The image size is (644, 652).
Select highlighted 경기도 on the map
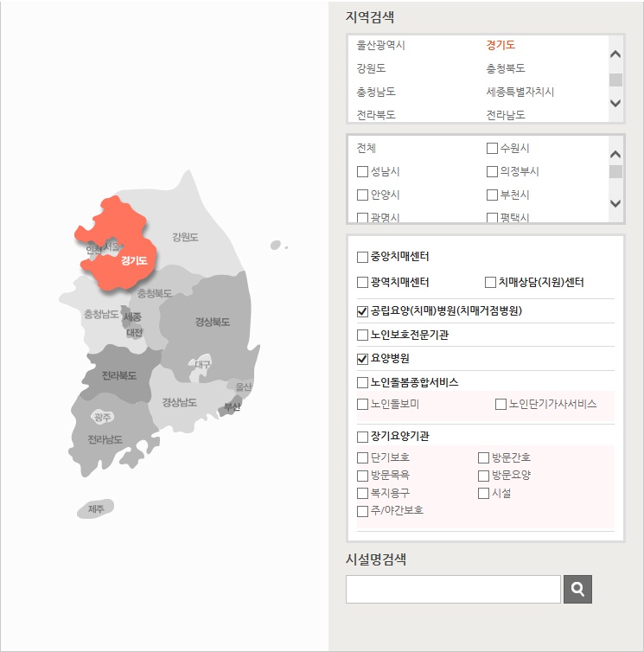coord(134,261)
